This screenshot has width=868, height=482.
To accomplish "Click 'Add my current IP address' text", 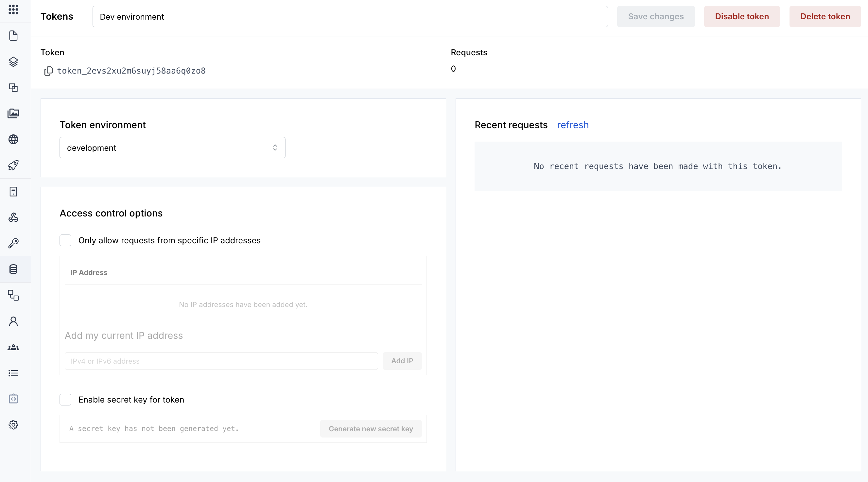I will click(124, 336).
